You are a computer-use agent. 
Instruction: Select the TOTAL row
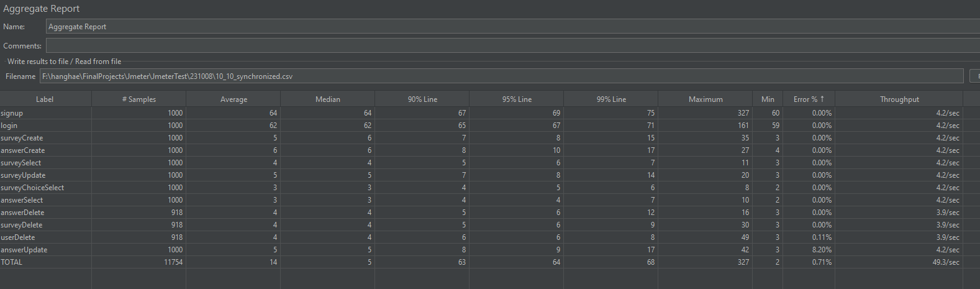tap(481, 262)
